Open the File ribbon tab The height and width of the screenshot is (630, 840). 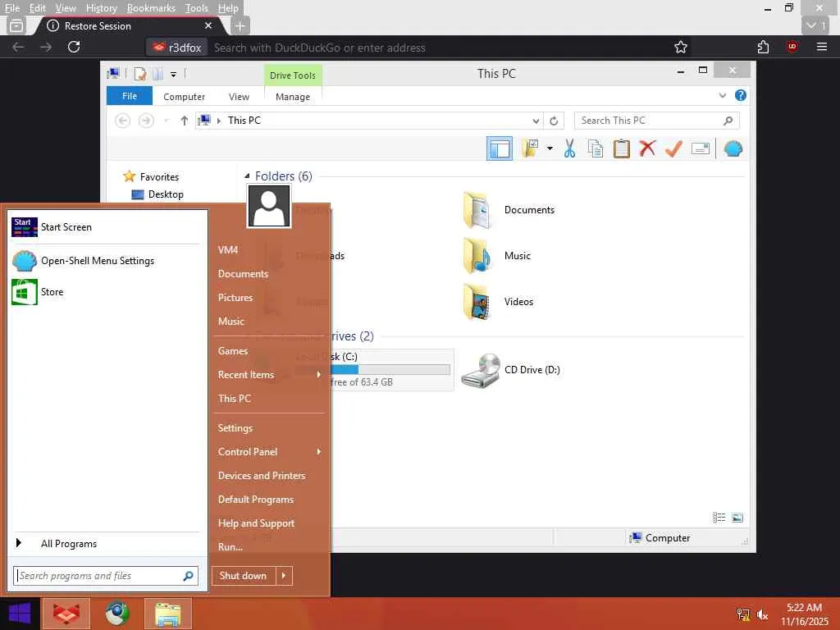130,96
